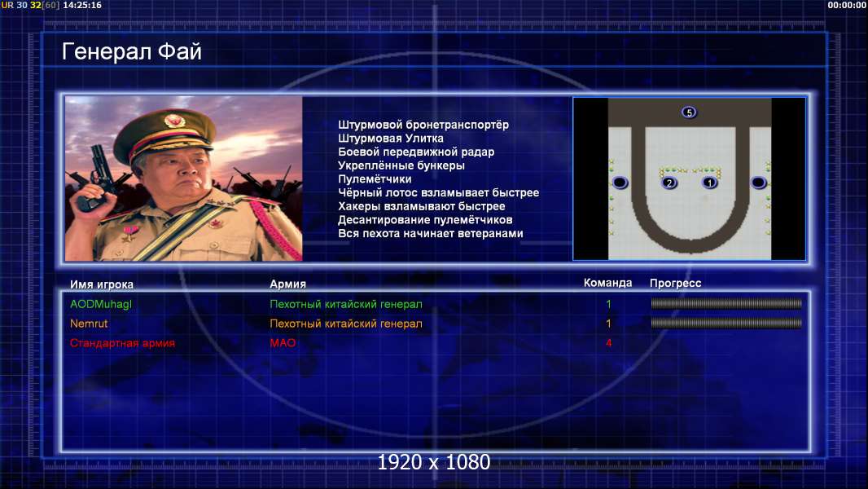Click team number 1 in Nemrut row
This screenshot has width=868, height=489.
click(x=608, y=324)
